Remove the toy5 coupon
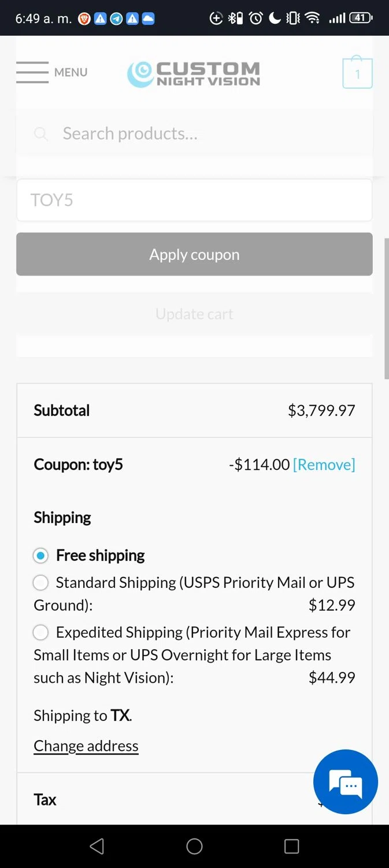The height and width of the screenshot is (868, 389). click(x=324, y=465)
